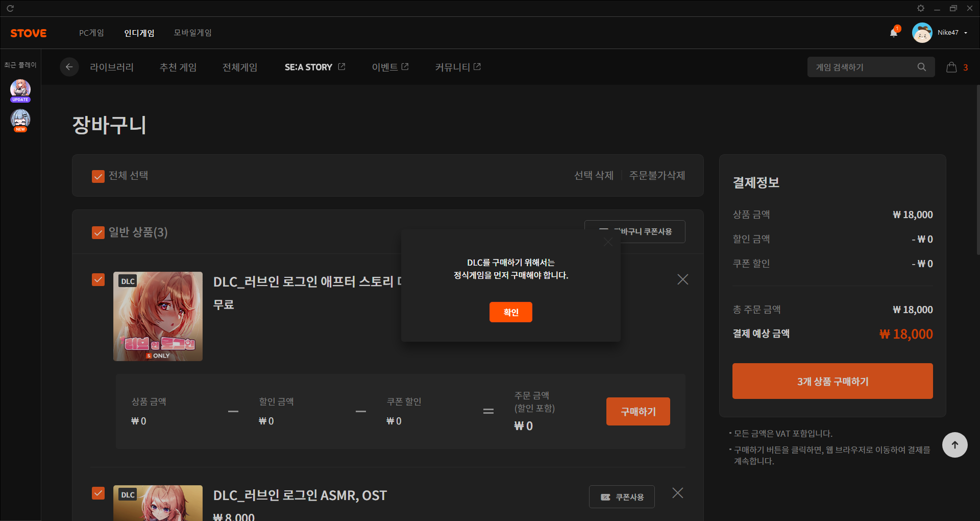Open recent game with UPDATE badge

(20, 90)
